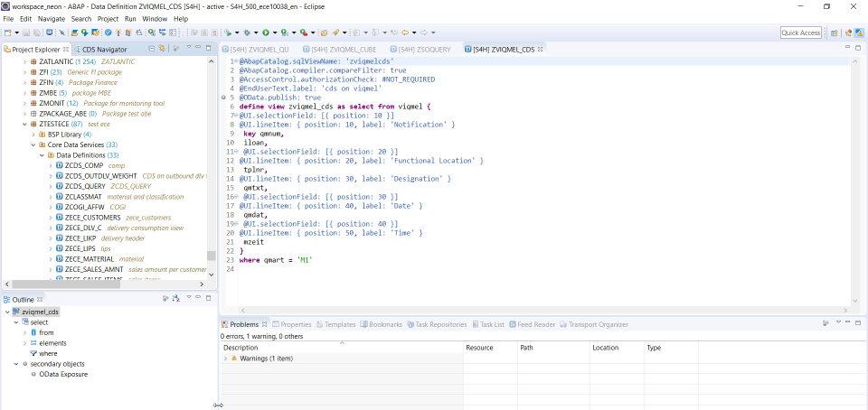This screenshot has height=410, width=868.
Task: Open the Project Explorer view menu triangle
Action: [x=189, y=47]
